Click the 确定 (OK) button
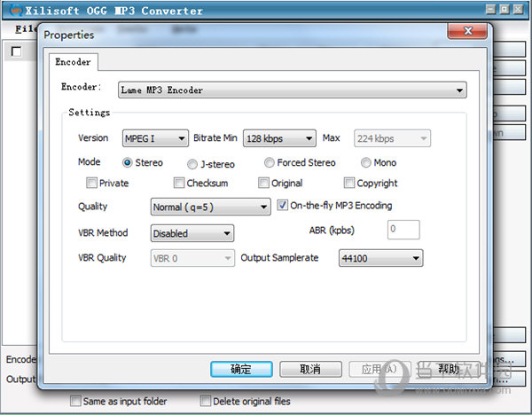The width and height of the screenshot is (532, 415). click(x=241, y=369)
